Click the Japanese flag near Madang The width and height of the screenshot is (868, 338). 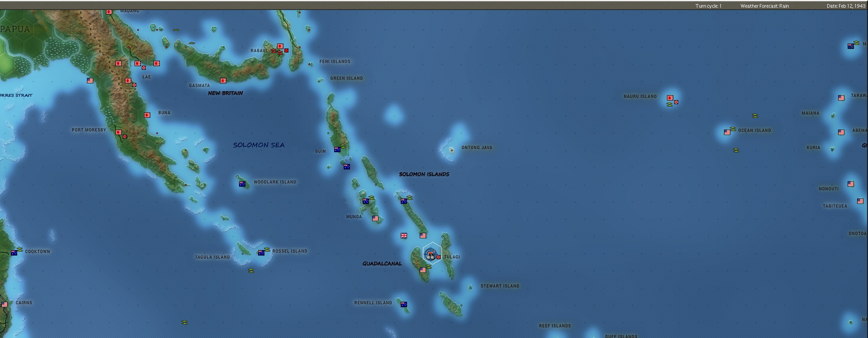[x=109, y=12]
